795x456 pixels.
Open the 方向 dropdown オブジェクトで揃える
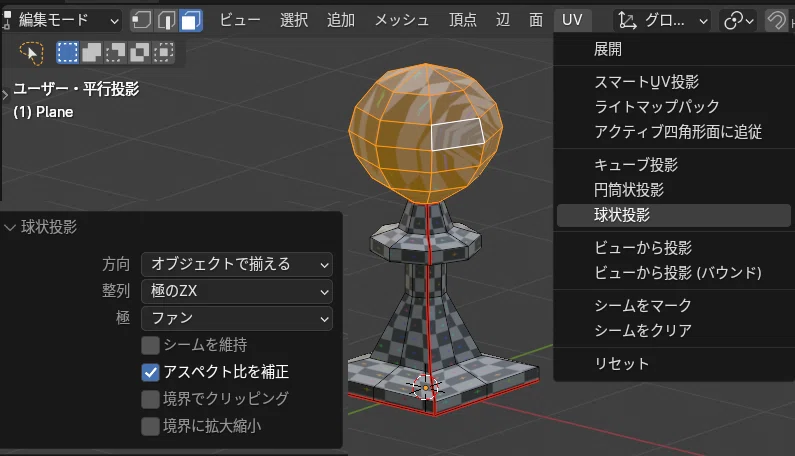(x=237, y=264)
